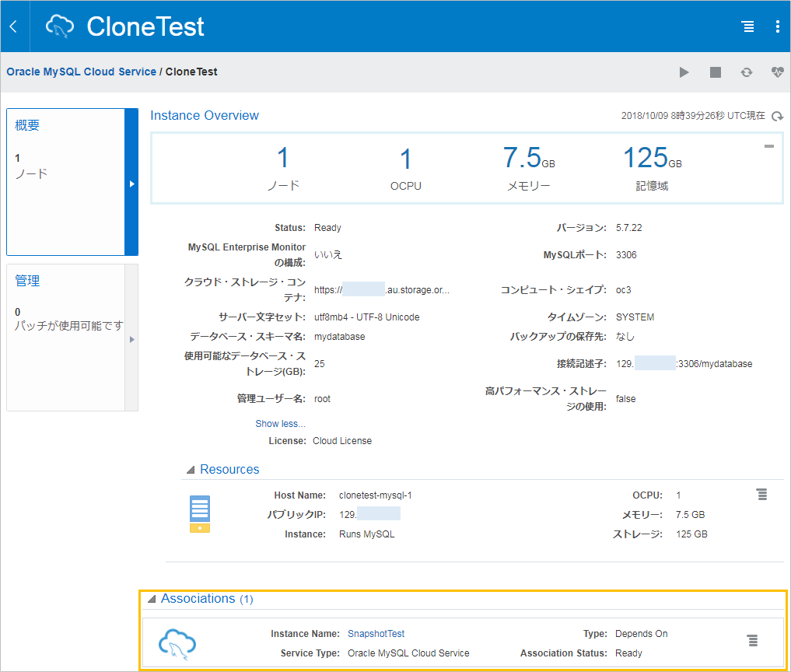
Task: Click the Enterprise Monitor value いいえ
Action: click(x=328, y=255)
